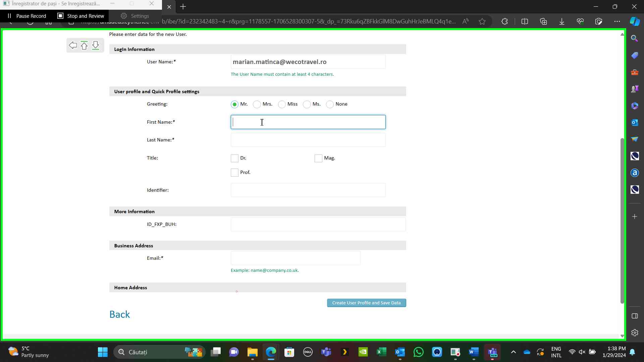Check the Dr. title checkbox
Image resolution: width=644 pixels, height=362 pixels.
pyautogui.click(x=234, y=158)
